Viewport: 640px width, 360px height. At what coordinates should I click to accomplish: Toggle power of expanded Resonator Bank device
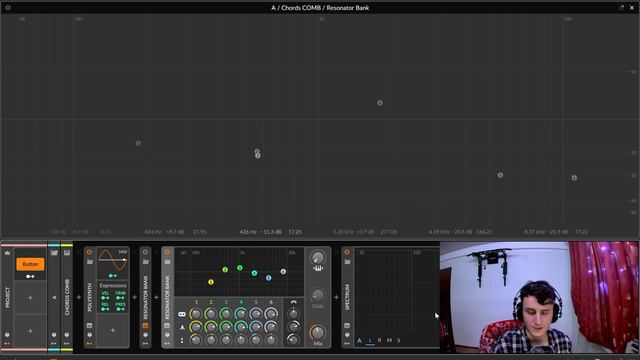coord(167,252)
